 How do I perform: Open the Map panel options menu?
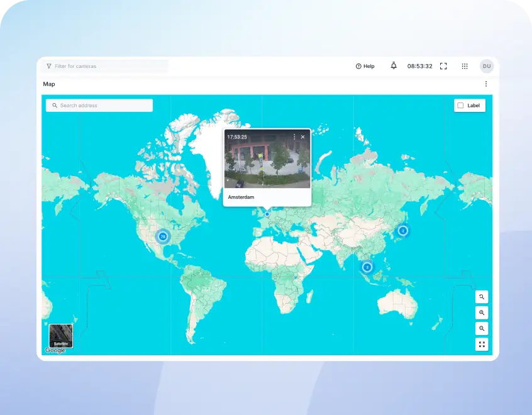(486, 84)
